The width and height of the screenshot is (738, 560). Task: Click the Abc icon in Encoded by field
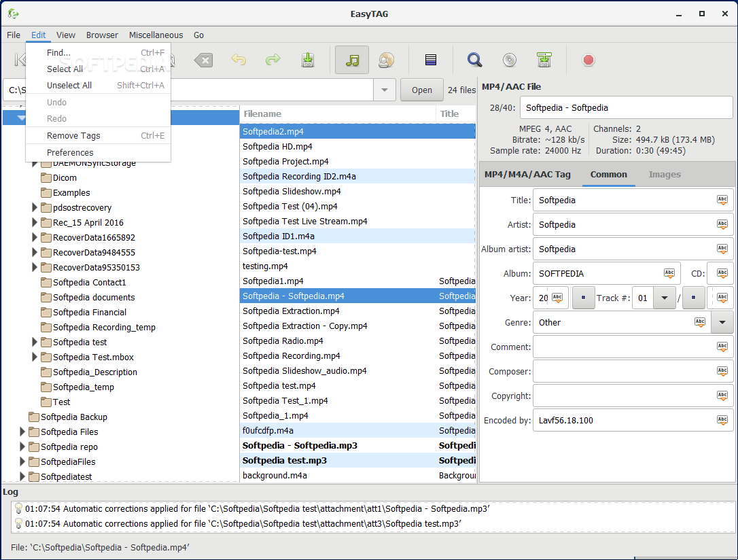tap(722, 420)
